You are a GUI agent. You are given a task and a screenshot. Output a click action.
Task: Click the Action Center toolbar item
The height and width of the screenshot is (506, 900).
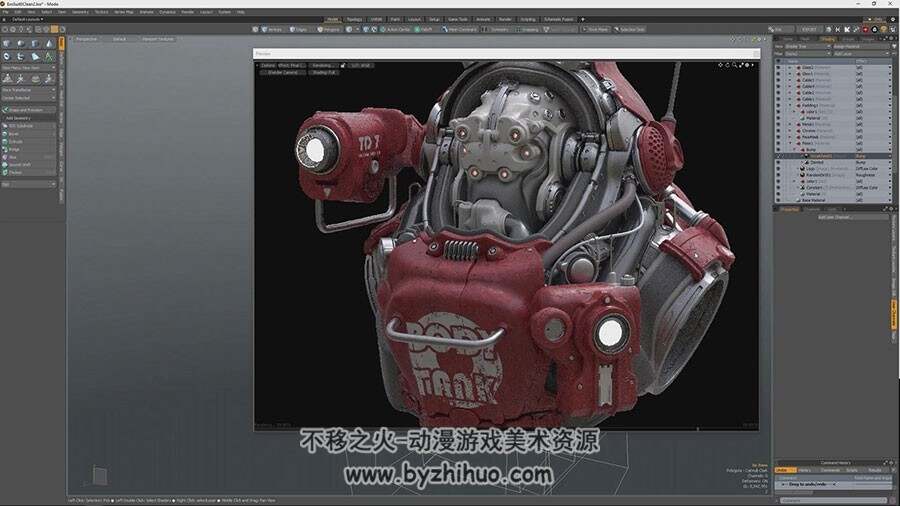(x=395, y=29)
